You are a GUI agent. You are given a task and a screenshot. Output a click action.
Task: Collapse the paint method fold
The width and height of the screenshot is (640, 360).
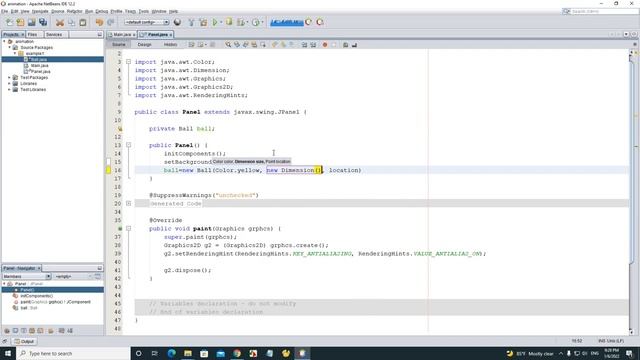pyautogui.click(x=128, y=229)
